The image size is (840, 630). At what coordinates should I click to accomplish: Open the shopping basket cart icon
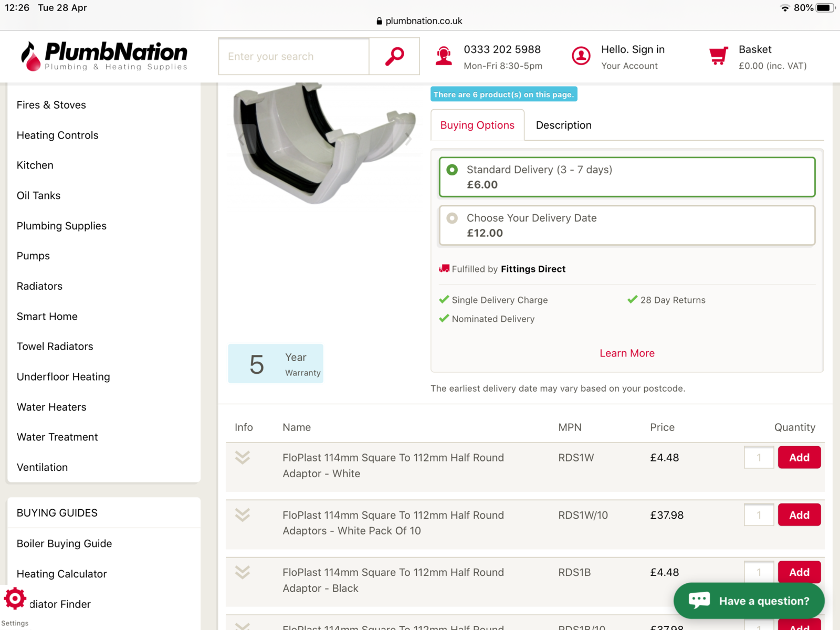(718, 56)
